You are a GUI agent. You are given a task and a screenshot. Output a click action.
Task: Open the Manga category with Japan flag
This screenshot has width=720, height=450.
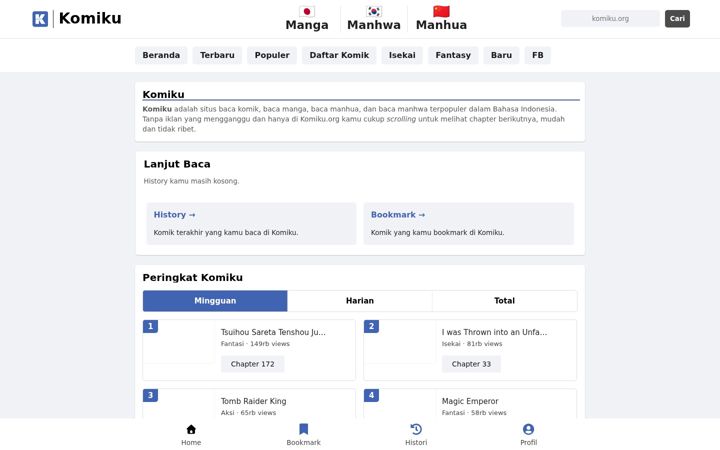[307, 18]
